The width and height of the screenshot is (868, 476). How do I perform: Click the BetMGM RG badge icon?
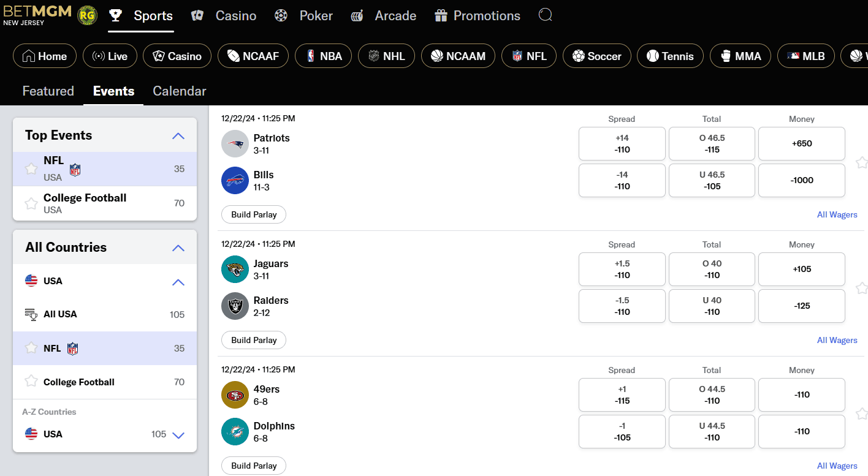tap(87, 15)
